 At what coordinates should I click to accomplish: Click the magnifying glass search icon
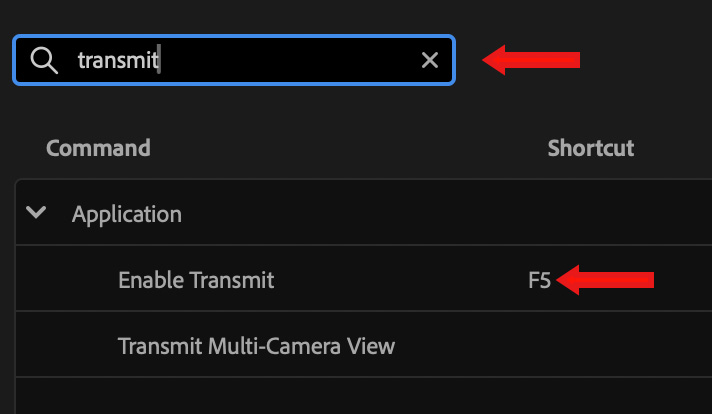(x=43, y=61)
